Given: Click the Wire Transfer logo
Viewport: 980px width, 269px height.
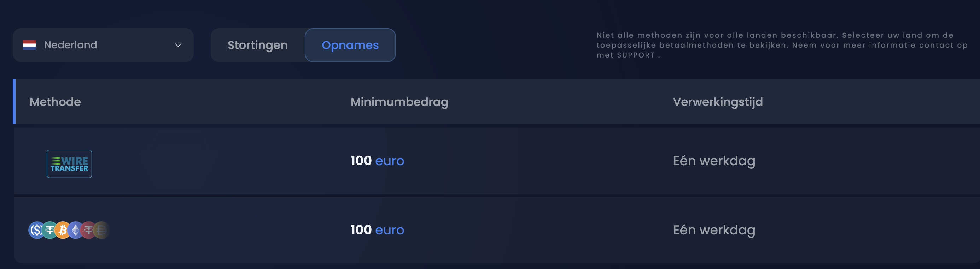Looking at the screenshot, I should (69, 163).
